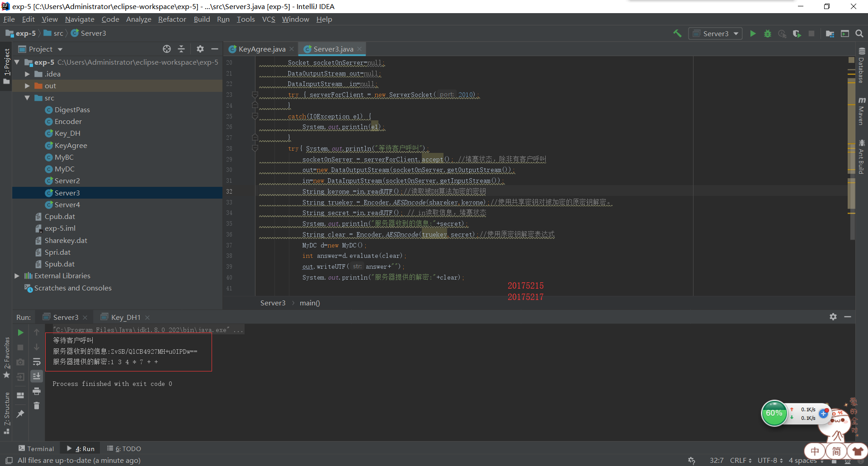Open the Terminal tool tab
This screenshot has width=868, height=466.
[36, 448]
